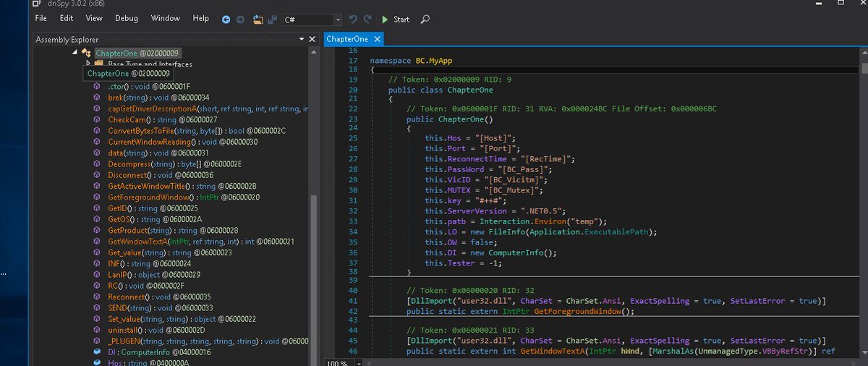Click the folder icon of Base Type and Interfaces
The width and height of the screenshot is (868, 366).
click(99, 64)
